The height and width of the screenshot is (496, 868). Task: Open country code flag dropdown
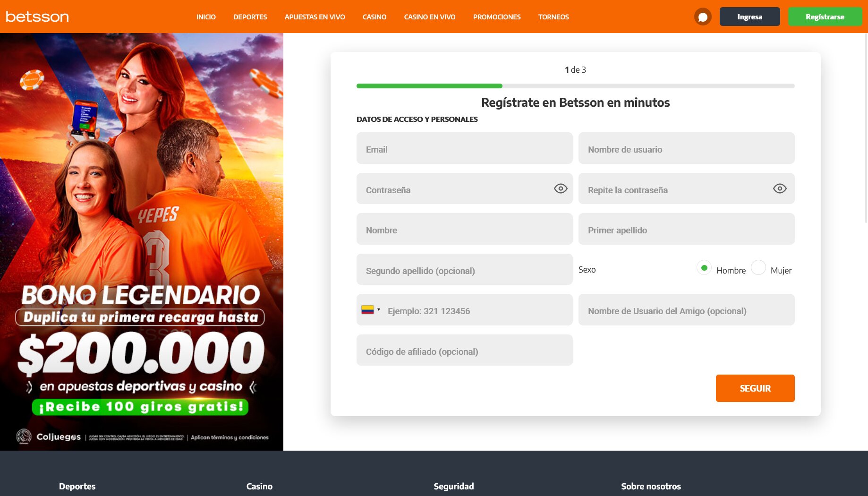(x=370, y=310)
